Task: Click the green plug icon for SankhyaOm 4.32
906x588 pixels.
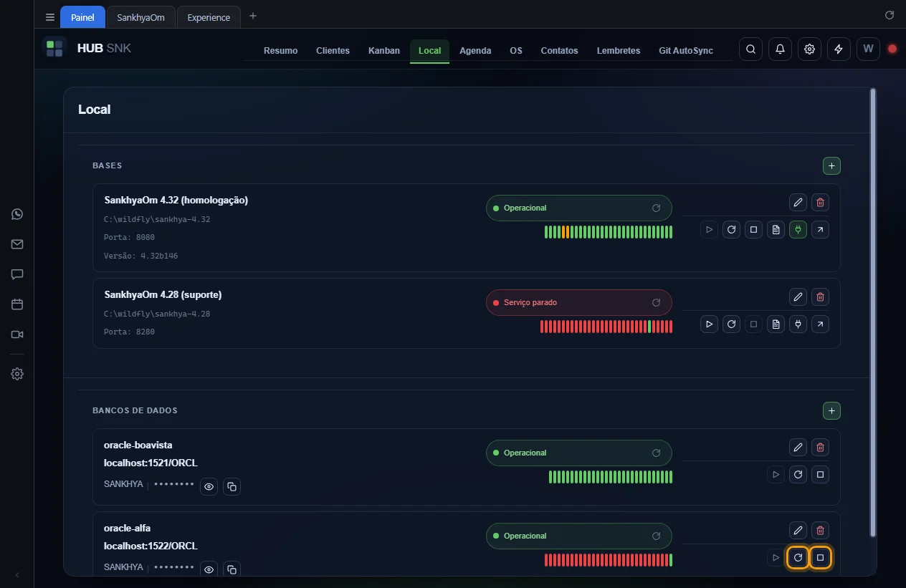Action: click(x=798, y=230)
